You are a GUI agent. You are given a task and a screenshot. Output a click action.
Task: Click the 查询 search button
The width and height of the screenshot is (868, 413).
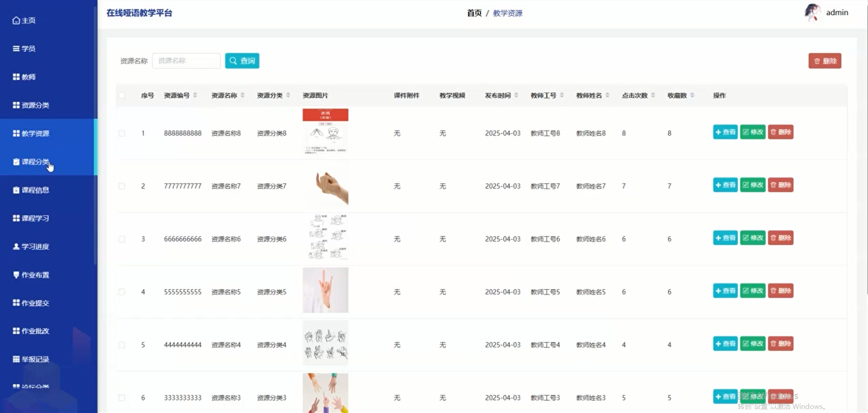tap(242, 61)
